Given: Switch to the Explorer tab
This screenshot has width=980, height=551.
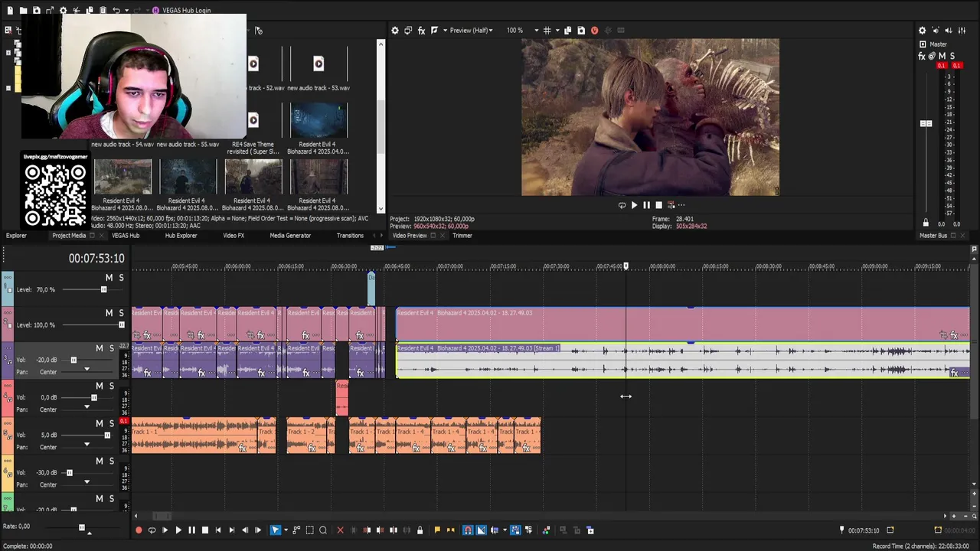Looking at the screenshot, I should [16, 236].
